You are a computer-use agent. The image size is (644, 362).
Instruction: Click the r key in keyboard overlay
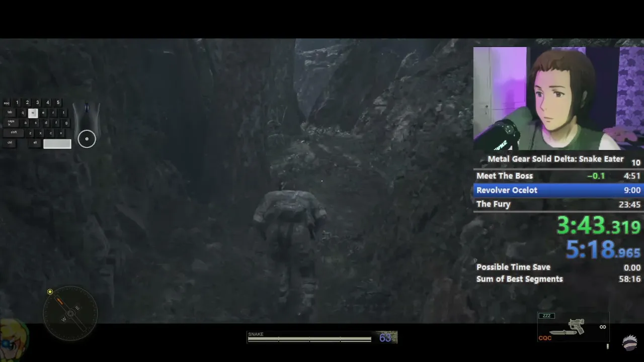click(53, 113)
